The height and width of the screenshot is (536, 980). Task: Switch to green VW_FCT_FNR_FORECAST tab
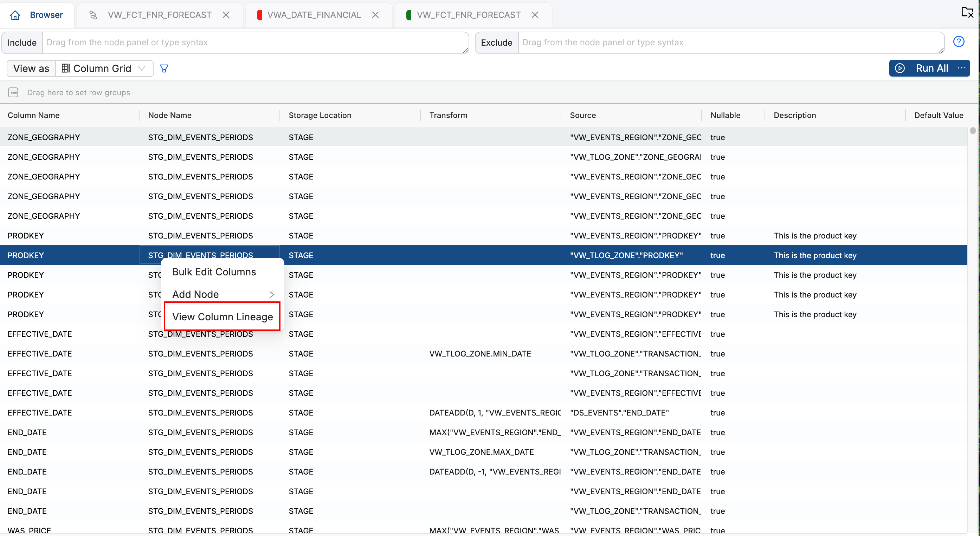pyautogui.click(x=468, y=15)
